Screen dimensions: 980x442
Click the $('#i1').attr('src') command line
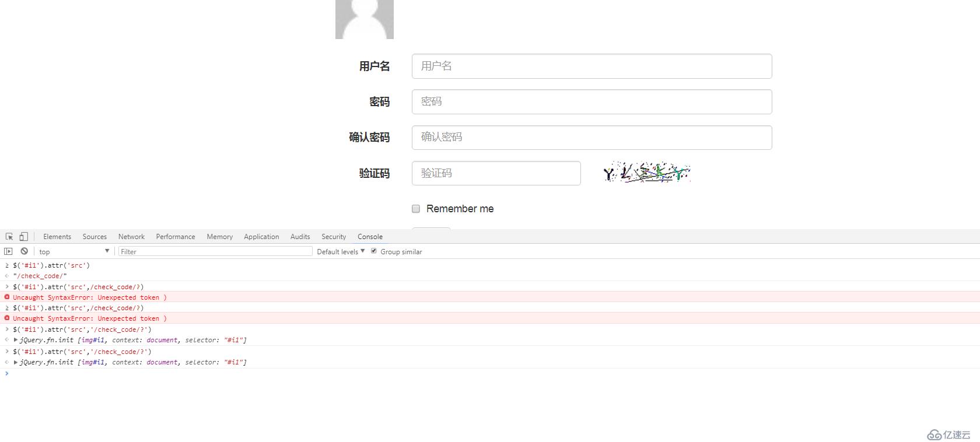point(490,265)
